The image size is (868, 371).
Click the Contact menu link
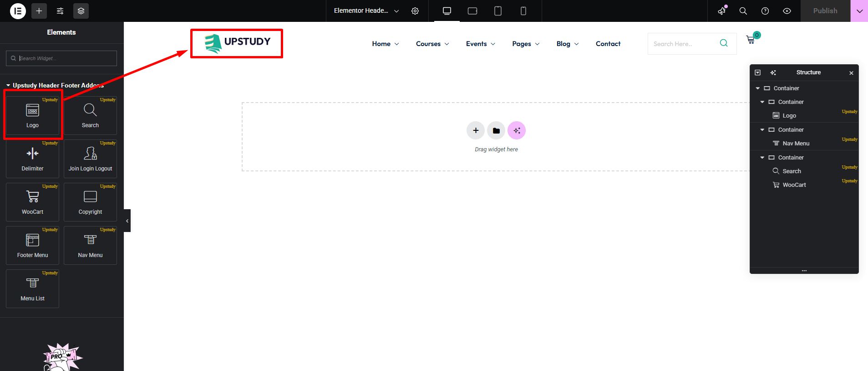[608, 44]
